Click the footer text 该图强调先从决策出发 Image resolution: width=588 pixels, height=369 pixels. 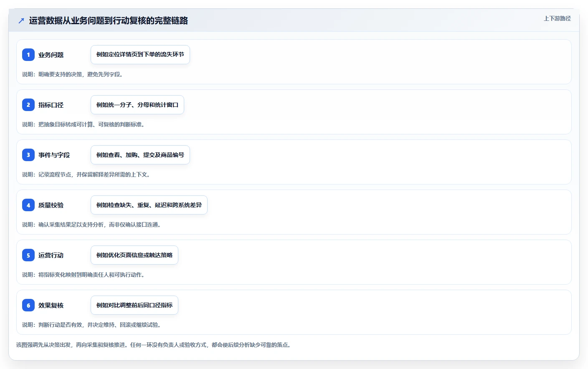tap(154, 345)
